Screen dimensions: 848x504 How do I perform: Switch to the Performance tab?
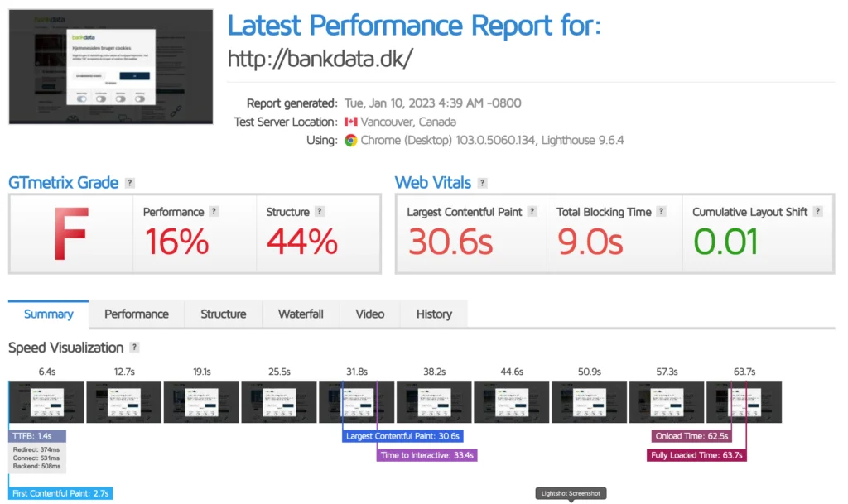click(x=137, y=314)
